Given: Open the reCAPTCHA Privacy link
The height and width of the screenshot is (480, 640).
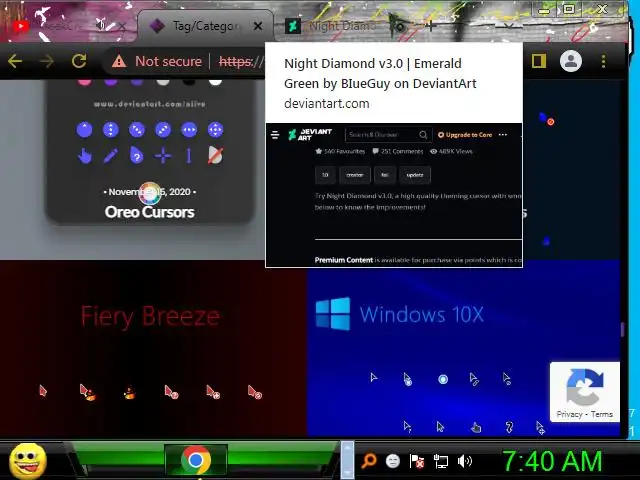Looking at the screenshot, I should pos(569,414).
